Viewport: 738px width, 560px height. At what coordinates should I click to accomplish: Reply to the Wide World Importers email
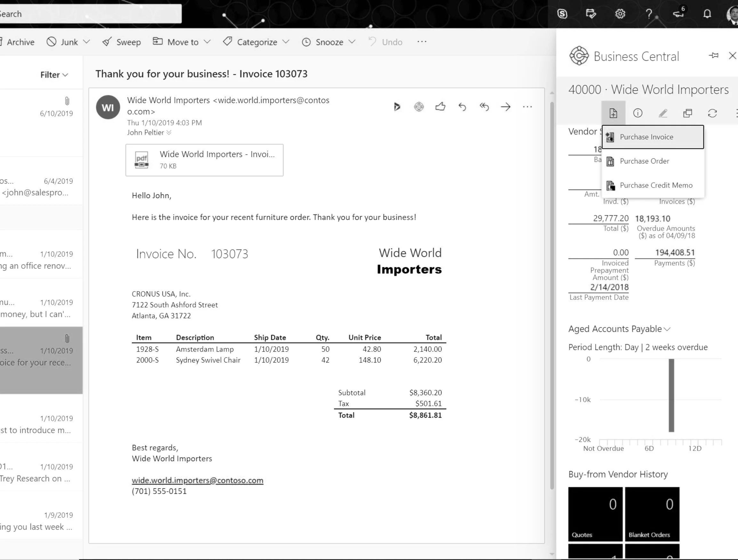click(x=462, y=107)
